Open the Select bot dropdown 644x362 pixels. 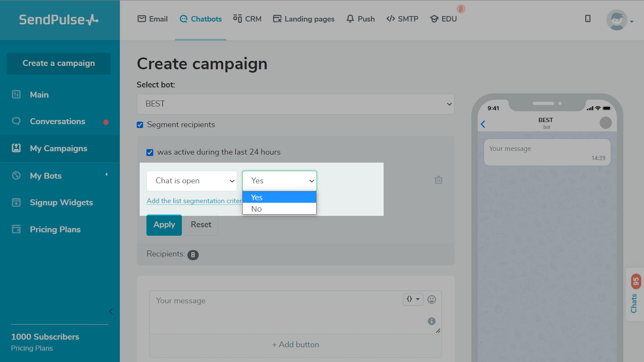click(x=295, y=104)
